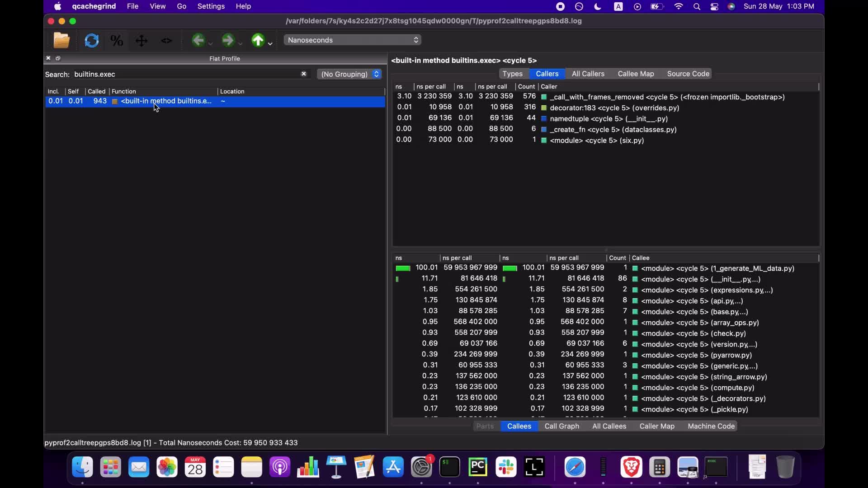Toggle cycle detection arrows icon
Screen dimensions: 868x488
point(166,41)
